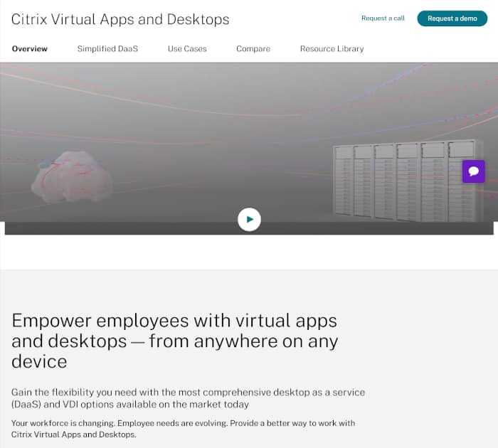Go to the Use Cases tab
The image size is (498, 448).
coord(187,49)
